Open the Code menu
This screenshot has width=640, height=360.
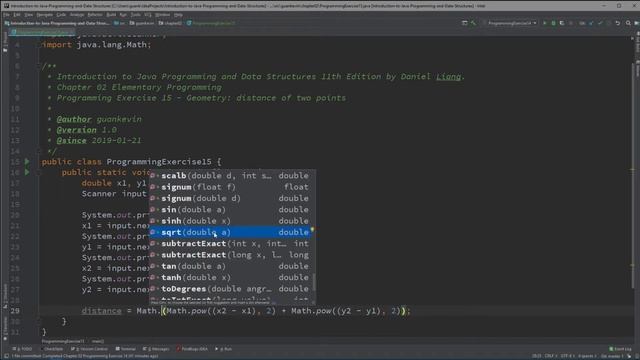61,15
